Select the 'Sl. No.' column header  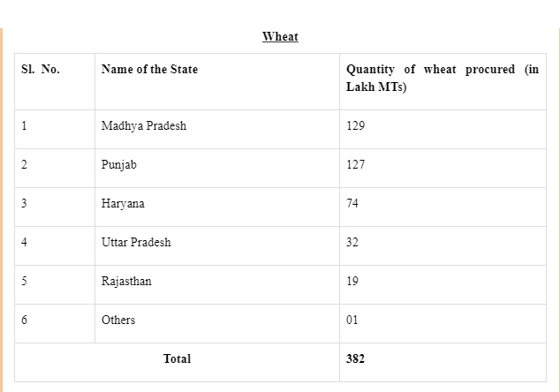point(41,70)
